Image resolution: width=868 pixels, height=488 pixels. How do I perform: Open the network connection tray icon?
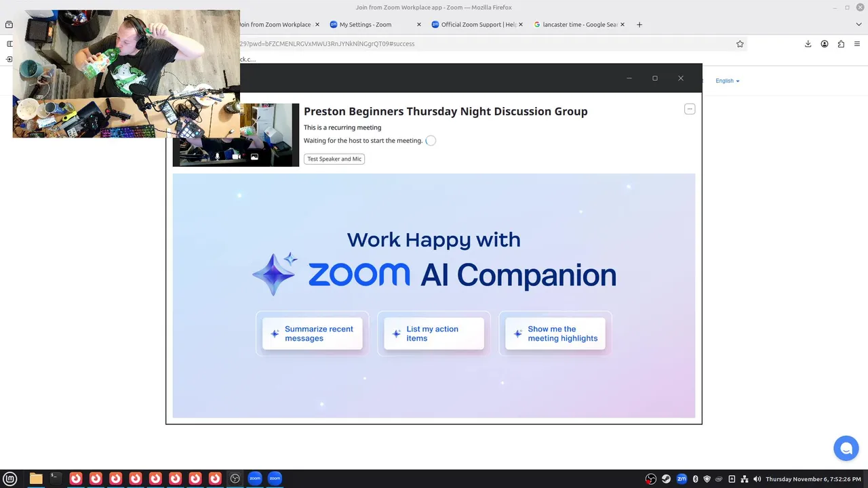(x=745, y=479)
